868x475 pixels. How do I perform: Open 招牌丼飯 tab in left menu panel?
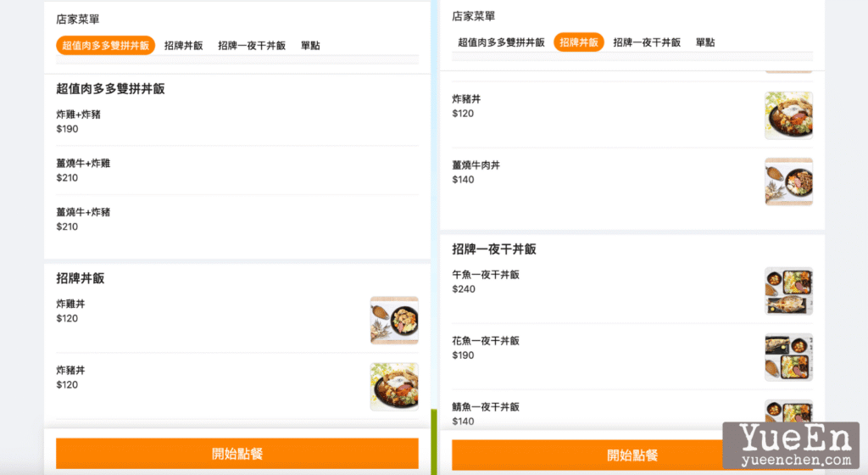pos(183,46)
